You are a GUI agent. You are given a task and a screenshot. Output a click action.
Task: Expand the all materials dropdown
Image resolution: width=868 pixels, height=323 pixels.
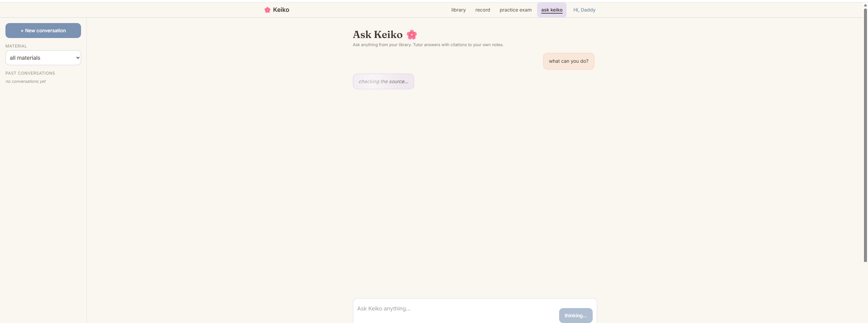pos(43,58)
